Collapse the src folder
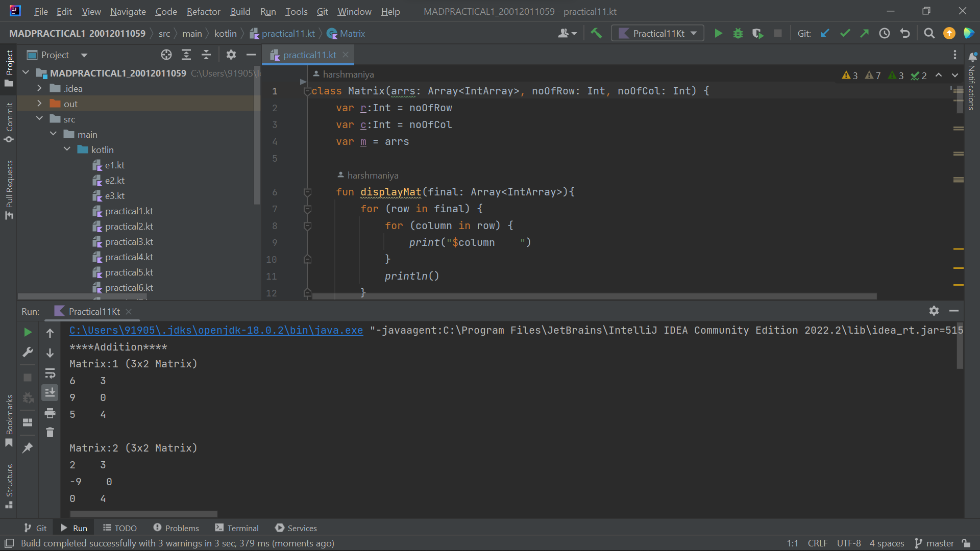Screen dimensions: 980x551 point(39,119)
